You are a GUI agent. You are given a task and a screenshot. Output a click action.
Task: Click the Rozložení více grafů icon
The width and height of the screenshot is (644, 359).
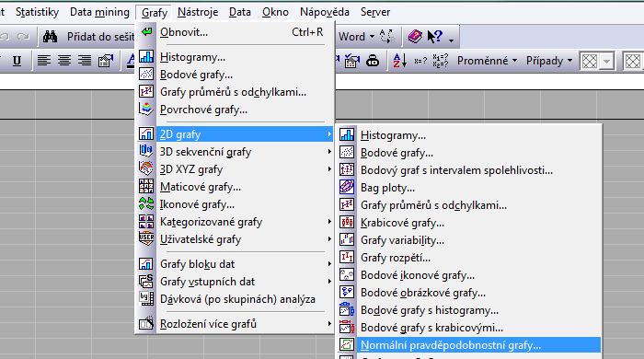[x=146, y=324]
